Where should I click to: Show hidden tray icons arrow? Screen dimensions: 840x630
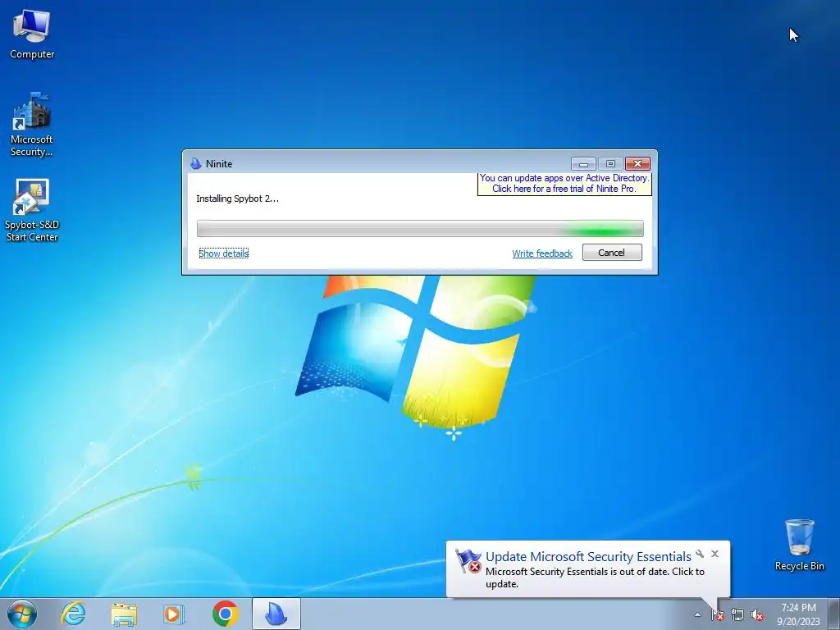click(697, 614)
